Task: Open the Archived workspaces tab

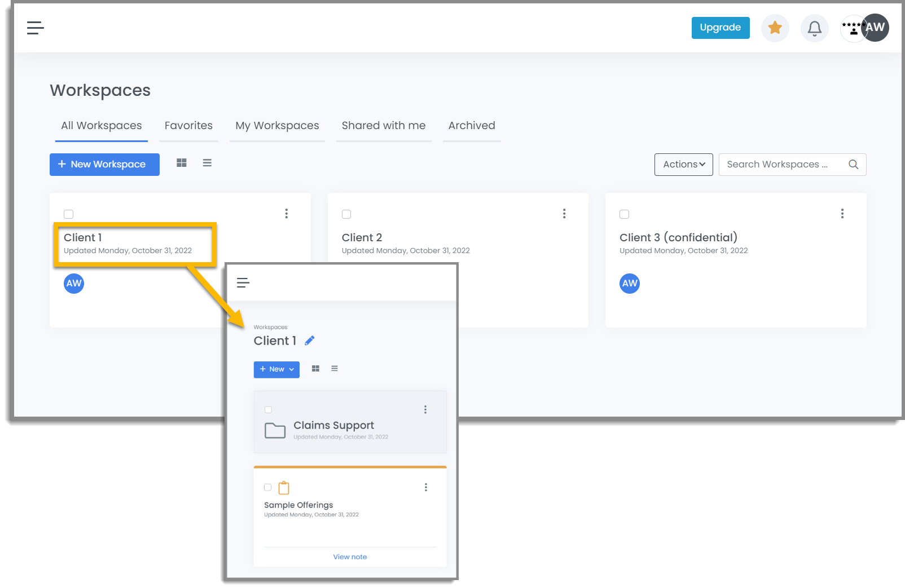Action: pyautogui.click(x=471, y=125)
